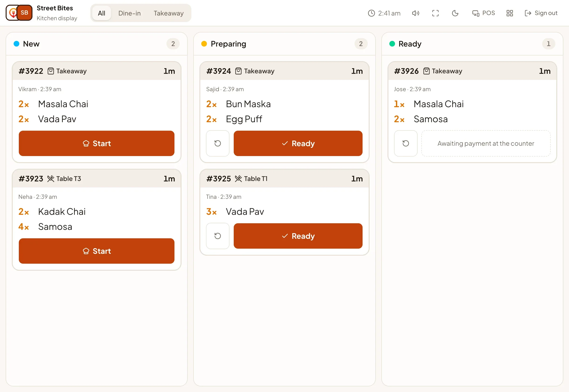Open the POS screen
Viewport: 569px width, 392px height.
483,13
